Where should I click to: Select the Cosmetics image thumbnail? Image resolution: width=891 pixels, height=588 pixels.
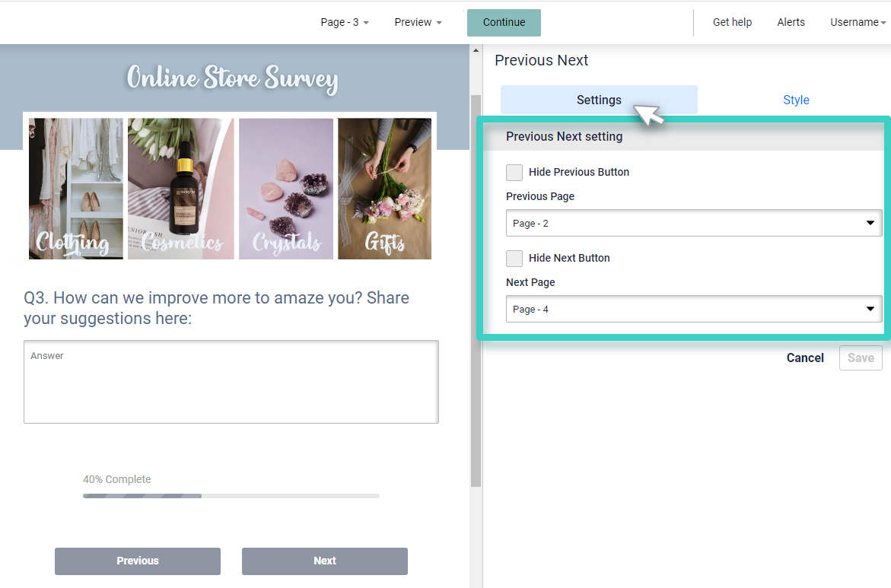[x=180, y=189]
